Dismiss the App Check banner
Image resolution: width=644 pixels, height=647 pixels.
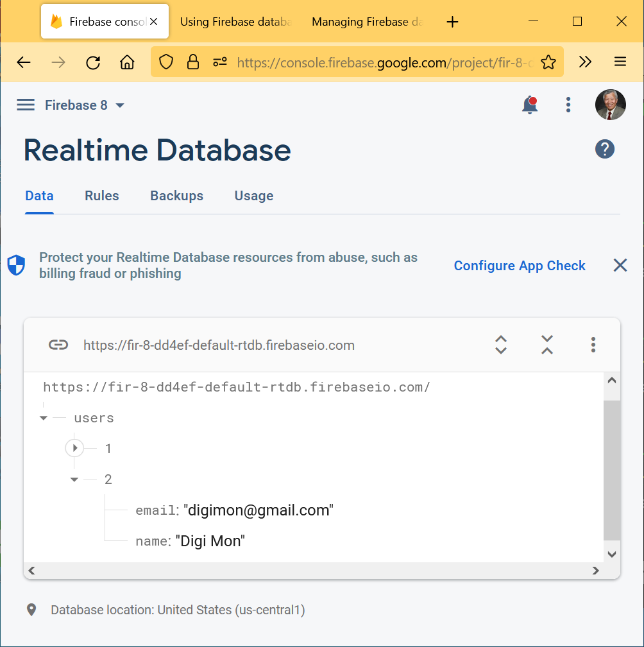coord(620,266)
